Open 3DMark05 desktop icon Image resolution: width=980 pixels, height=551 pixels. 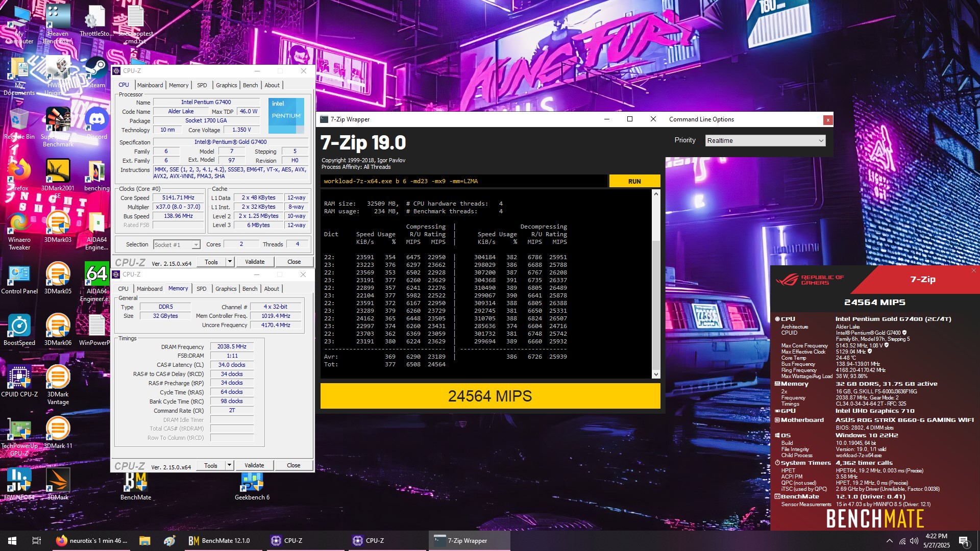coord(58,278)
